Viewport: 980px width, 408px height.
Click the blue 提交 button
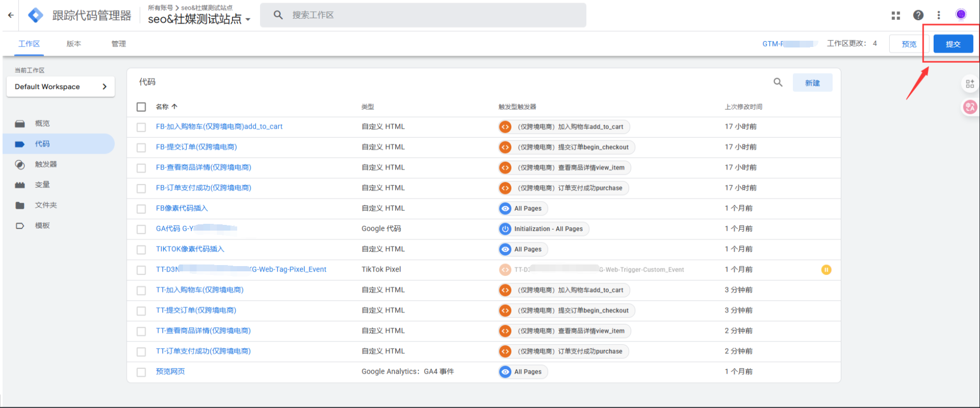[x=952, y=44]
